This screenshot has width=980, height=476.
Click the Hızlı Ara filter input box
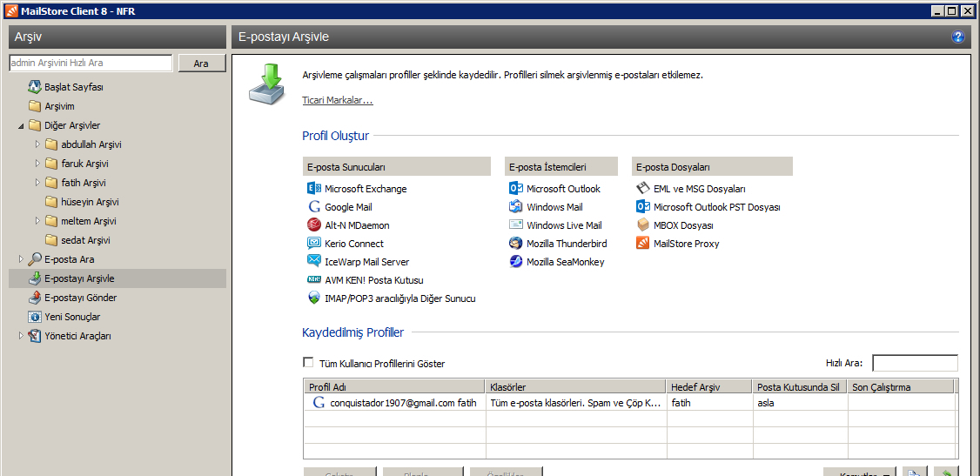pyautogui.click(x=915, y=363)
